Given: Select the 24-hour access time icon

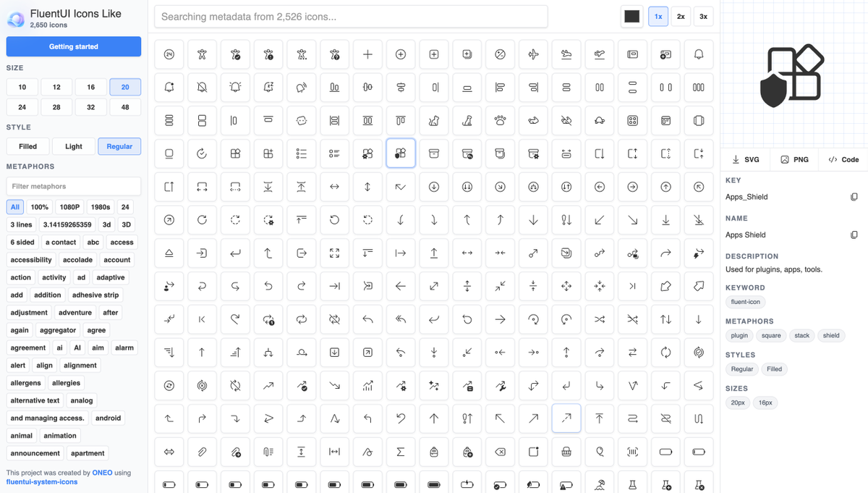Looking at the screenshot, I should (169, 54).
